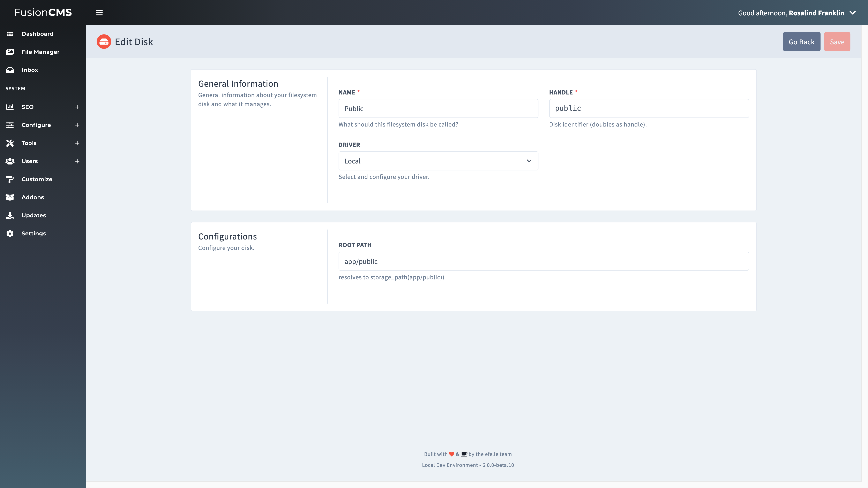Click the DRIVER field label
868x488 pixels.
(x=349, y=145)
